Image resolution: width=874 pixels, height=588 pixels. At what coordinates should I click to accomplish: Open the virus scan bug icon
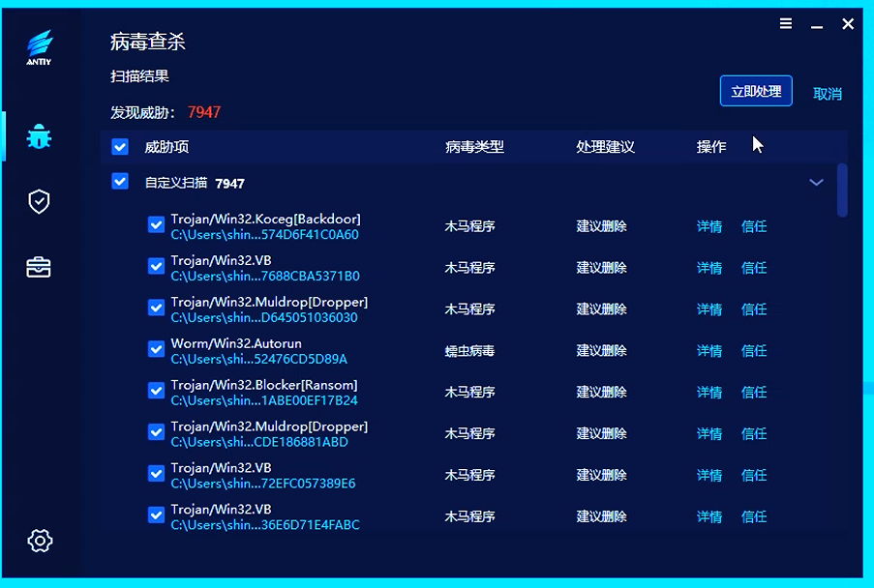(x=39, y=136)
